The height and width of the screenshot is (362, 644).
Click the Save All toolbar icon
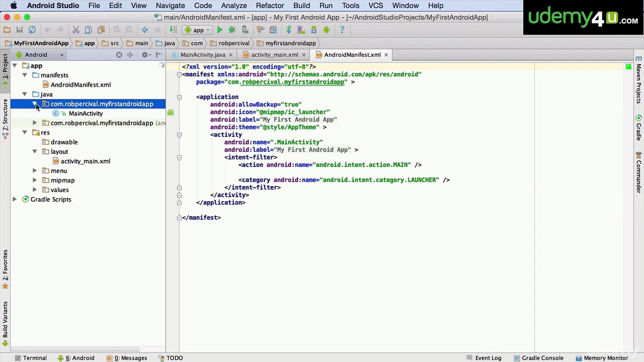pos(19,30)
